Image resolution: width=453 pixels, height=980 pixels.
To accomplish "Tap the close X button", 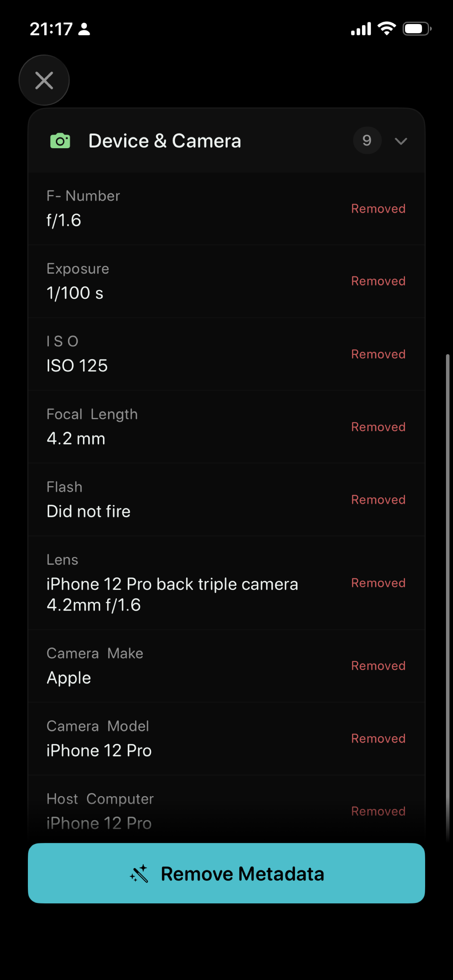I will 44,80.
